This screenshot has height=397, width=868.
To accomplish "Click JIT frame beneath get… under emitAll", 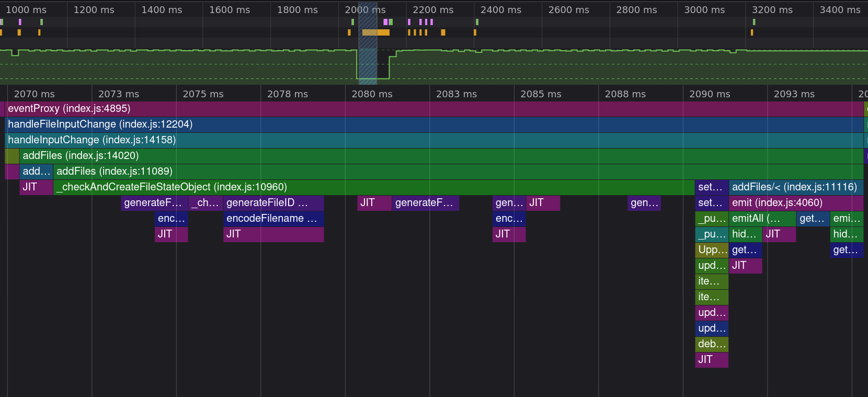I will point(746,266).
